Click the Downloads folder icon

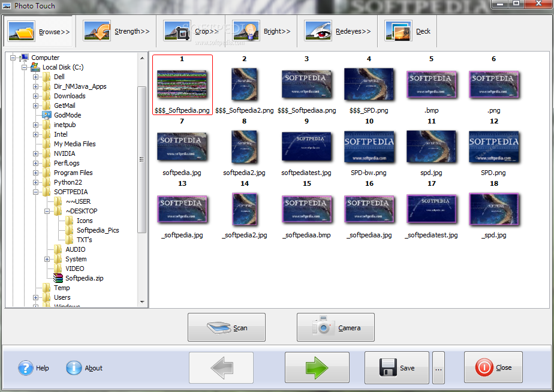47,96
